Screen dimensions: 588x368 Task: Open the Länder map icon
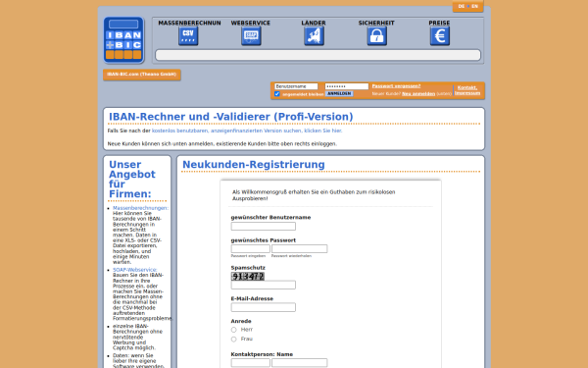point(314,36)
